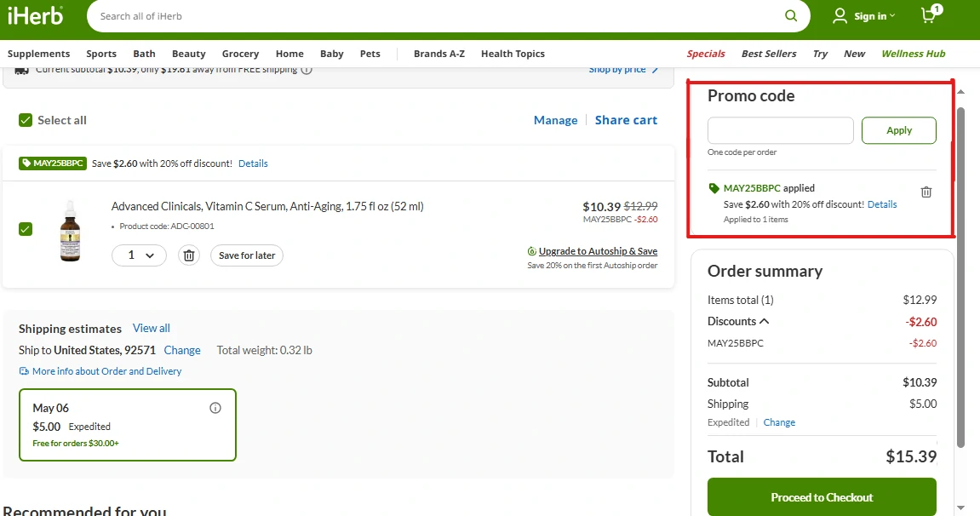Image resolution: width=980 pixels, height=516 pixels.
Task: Visit the Wellness Hub
Action: pos(913,54)
